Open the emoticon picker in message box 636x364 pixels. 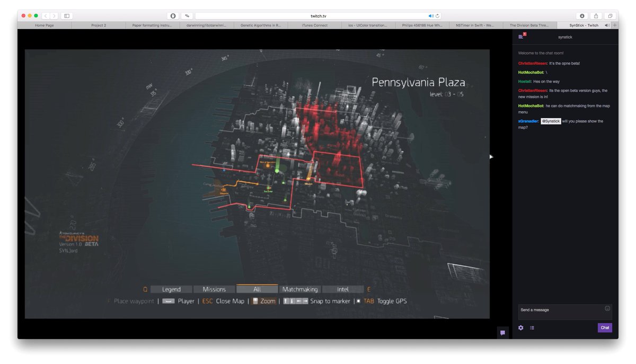coord(607,308)
